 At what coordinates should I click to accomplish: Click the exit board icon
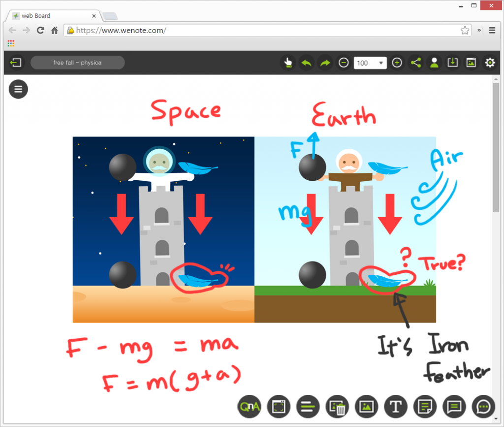pos(16,63)
